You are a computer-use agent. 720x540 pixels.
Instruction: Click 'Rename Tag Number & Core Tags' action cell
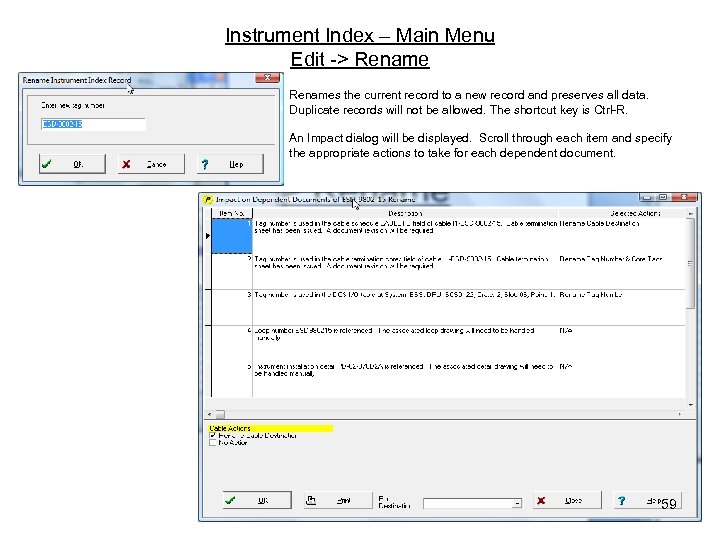611,259
